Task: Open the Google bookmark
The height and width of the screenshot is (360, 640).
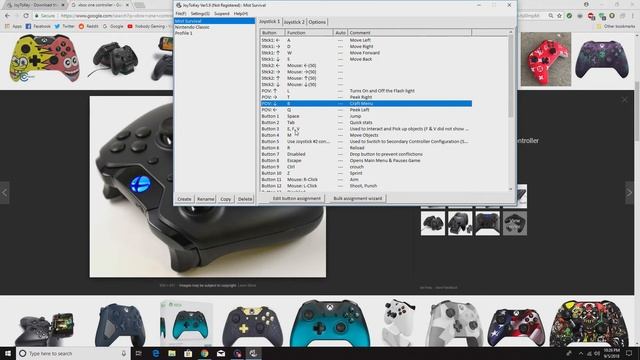Action: (x=113, y=26)
